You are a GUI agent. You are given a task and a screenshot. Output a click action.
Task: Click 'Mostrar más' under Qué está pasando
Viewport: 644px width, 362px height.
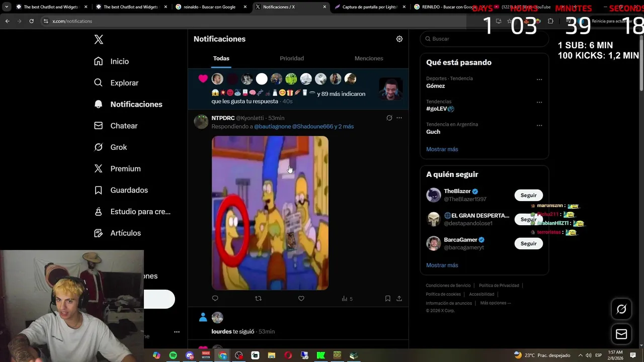click(x=442, y=149)
